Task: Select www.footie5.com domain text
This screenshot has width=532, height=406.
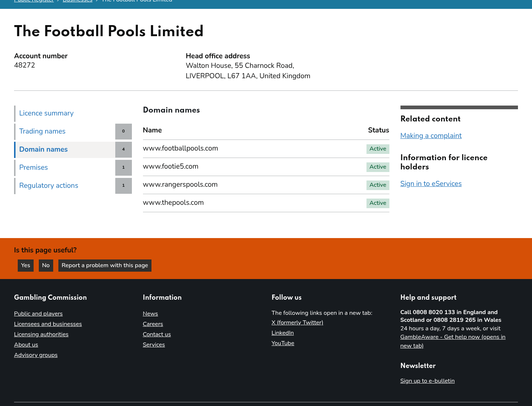Action: coord(171,166)
